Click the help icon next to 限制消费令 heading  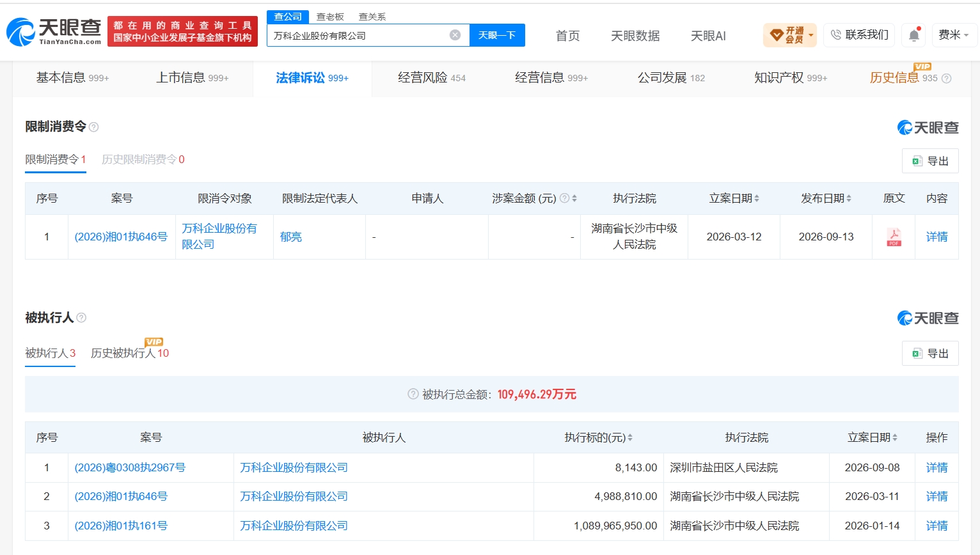94,127
